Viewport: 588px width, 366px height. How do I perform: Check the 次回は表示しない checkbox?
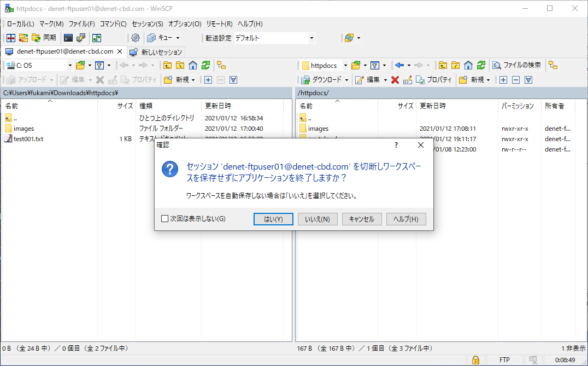[x=164, y=218]
